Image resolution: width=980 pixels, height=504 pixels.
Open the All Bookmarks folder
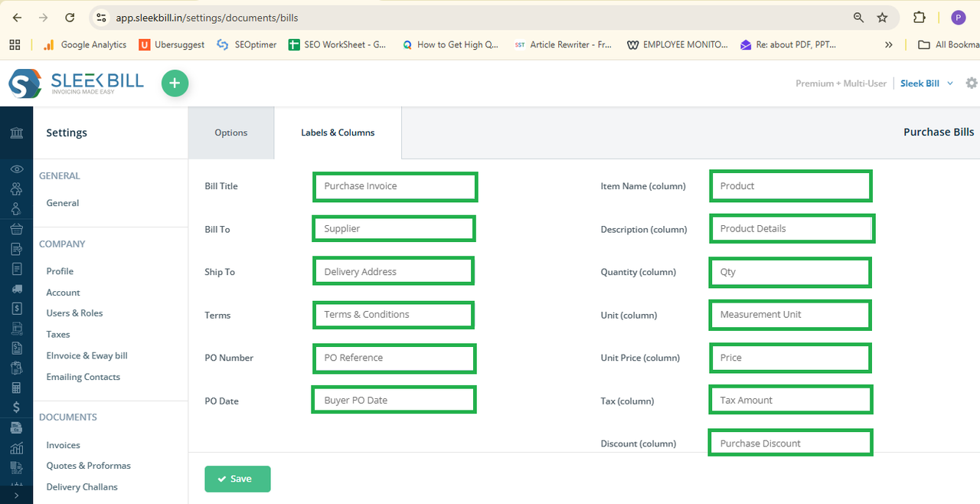point(948,44)
